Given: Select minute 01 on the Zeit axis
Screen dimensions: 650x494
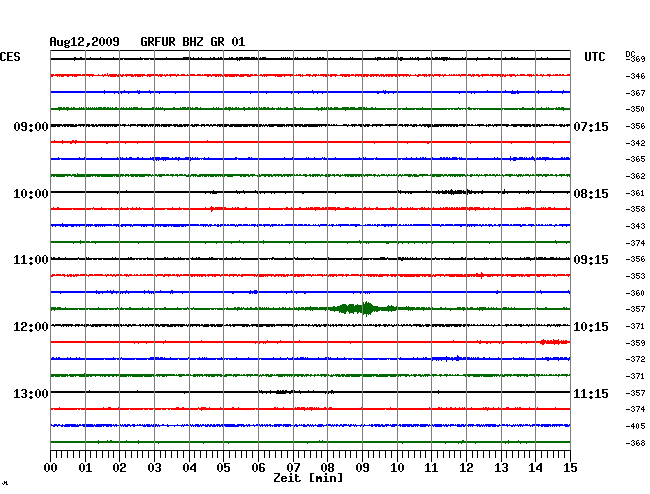Looking at the screenshot, I should point(85,468).
